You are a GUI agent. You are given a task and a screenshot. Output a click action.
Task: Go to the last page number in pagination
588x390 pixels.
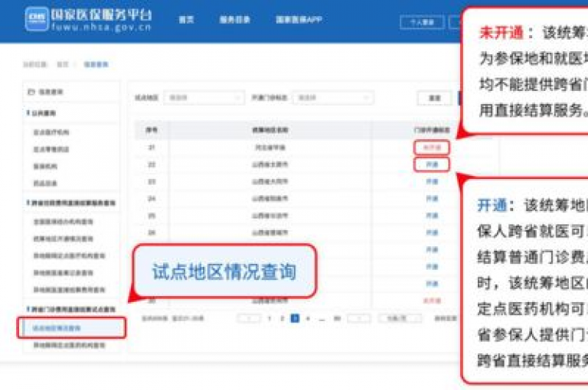point(337,318)
